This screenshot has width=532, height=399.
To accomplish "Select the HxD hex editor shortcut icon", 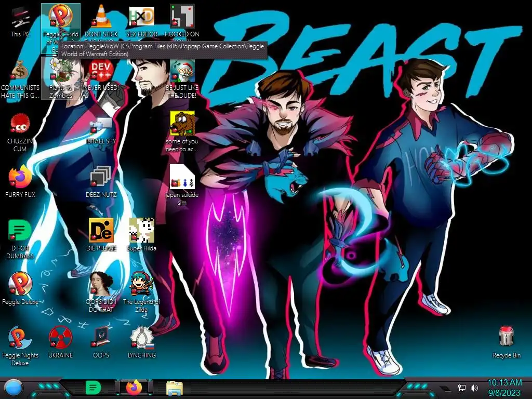I will tap(141, 16).
